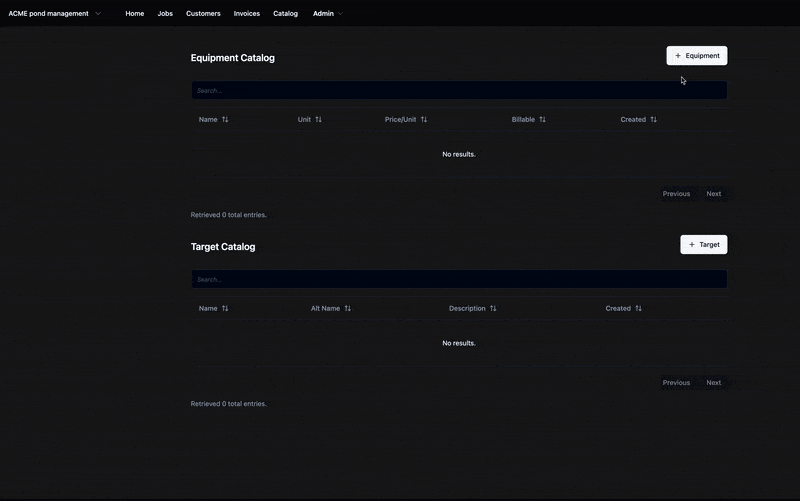This screenshot has height=501, width=800.
Task: Click the Alt Name column header
Action: pos(326,308)
